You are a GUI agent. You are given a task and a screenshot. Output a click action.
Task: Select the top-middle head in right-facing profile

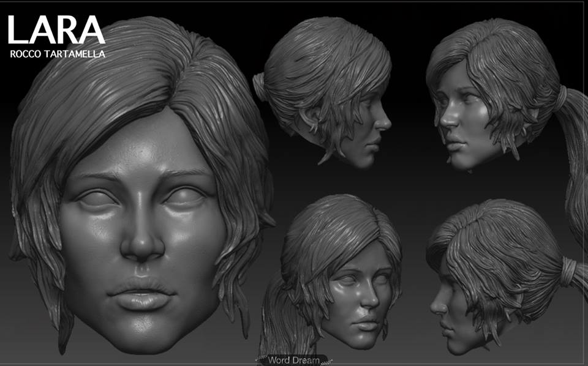323,92
